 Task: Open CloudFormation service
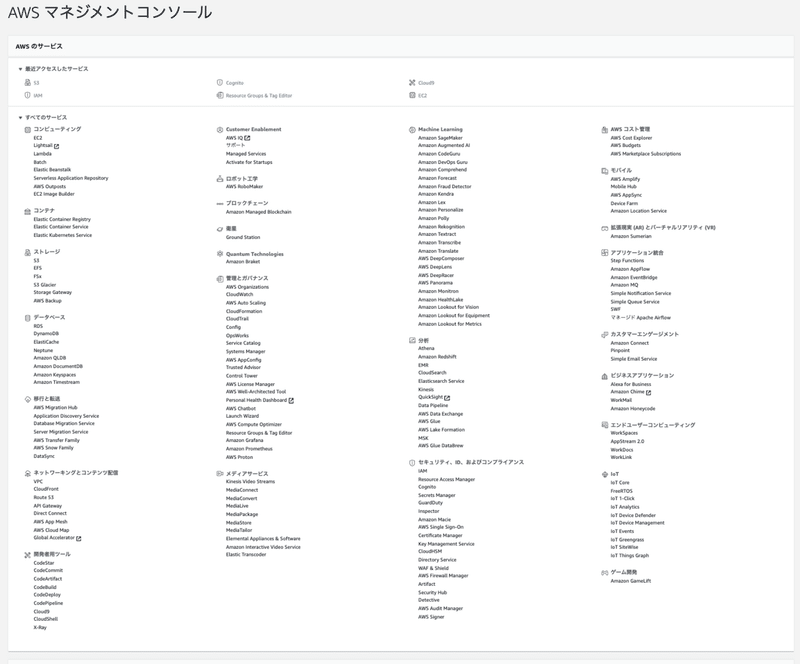pos(244,311)
